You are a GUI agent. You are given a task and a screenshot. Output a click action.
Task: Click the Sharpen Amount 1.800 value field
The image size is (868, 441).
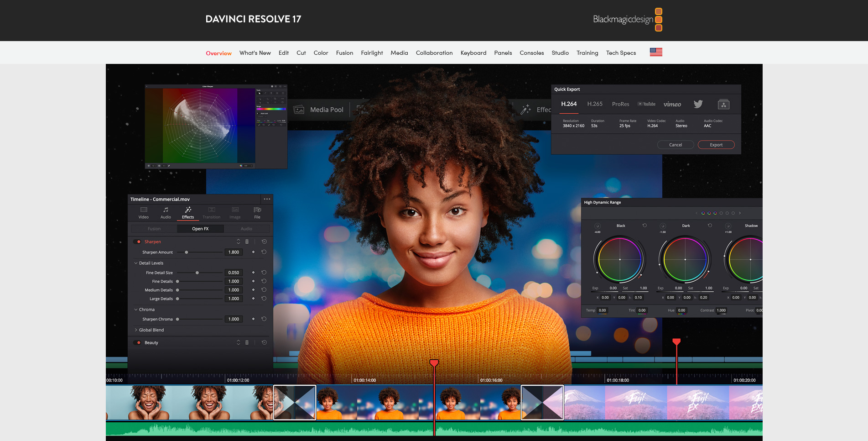tap(234, 252)
